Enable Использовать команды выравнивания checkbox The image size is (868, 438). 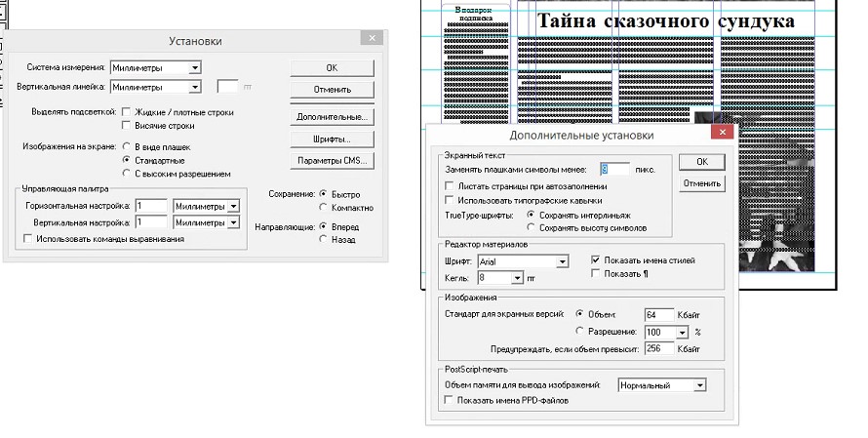tap(27, 239)
